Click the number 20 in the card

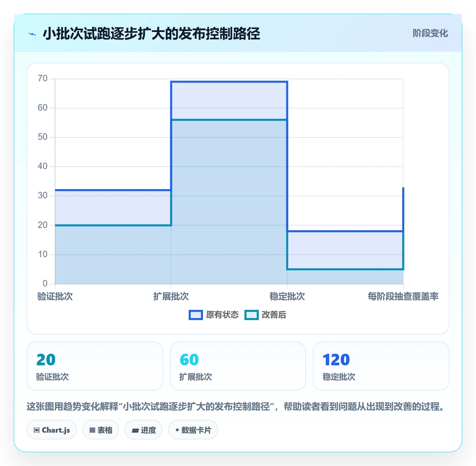46,360
